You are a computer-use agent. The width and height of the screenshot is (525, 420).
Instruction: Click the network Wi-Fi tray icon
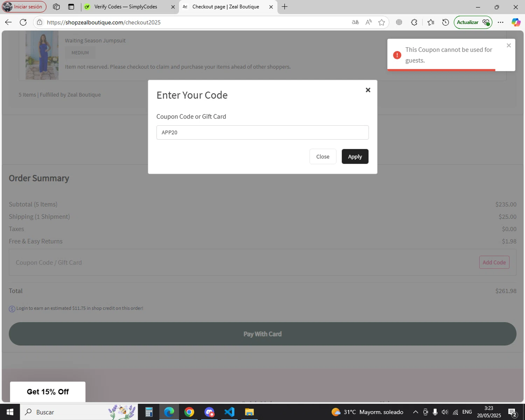click(455, 412)
